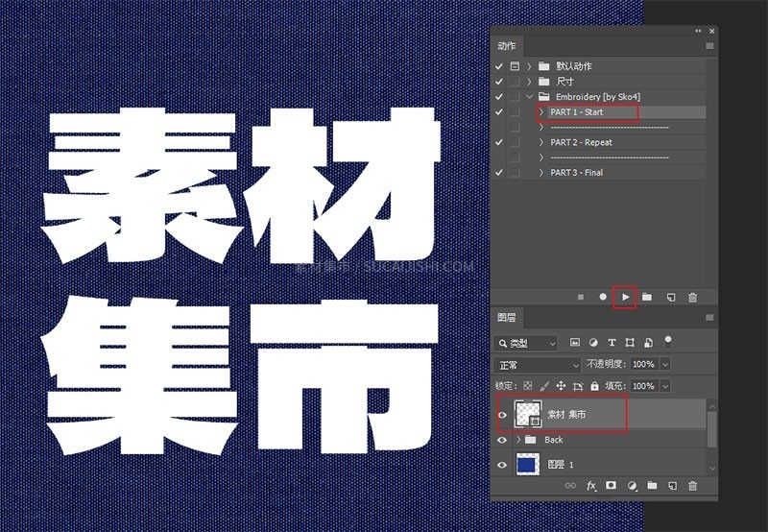Toggle the checkmark for 尺寸 action set

click(498, 82)
